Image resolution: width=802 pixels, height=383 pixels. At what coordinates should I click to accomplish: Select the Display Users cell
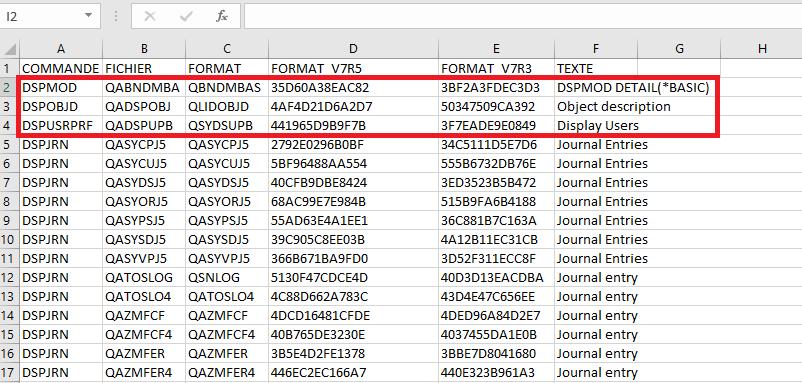pos(598,125)
